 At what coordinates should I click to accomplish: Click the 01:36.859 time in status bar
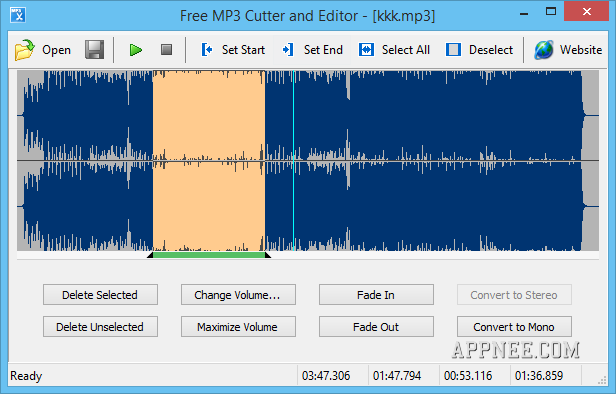pos(539,376)
